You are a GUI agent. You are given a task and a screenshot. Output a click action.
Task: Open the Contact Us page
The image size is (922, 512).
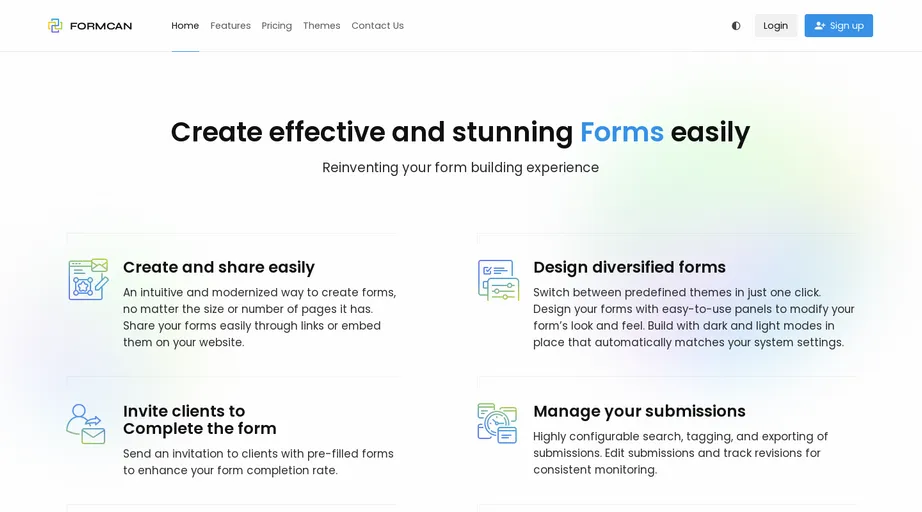pos(378,26)
